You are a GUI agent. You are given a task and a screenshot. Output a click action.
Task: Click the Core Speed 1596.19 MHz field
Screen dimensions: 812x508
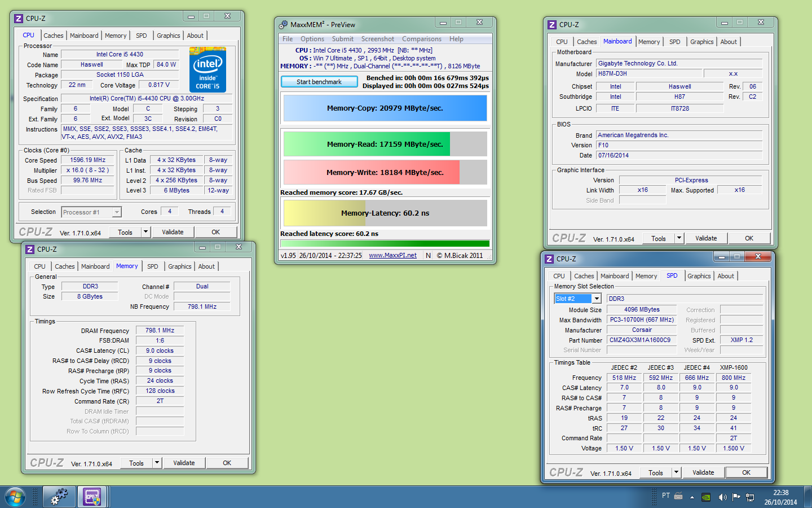(88, 160)
